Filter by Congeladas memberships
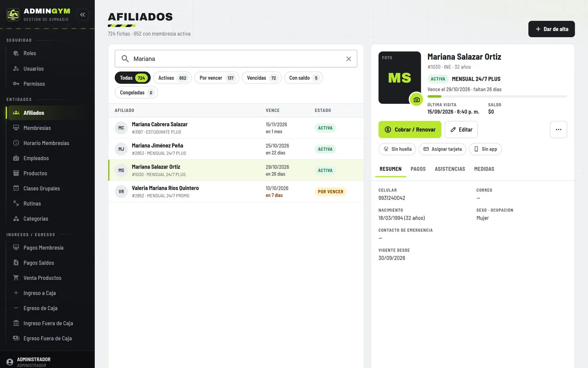 (x=136, y=92)
